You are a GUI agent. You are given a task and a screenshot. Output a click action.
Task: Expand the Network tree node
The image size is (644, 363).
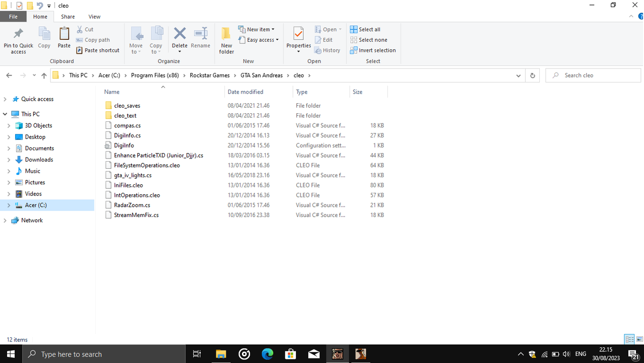(5, 221)
